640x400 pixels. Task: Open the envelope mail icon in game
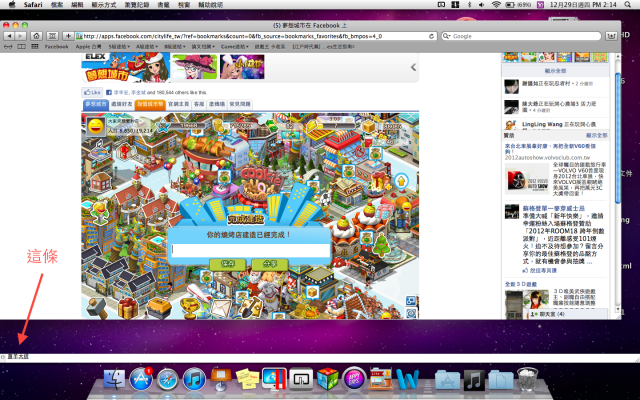(x=221, y=309)
